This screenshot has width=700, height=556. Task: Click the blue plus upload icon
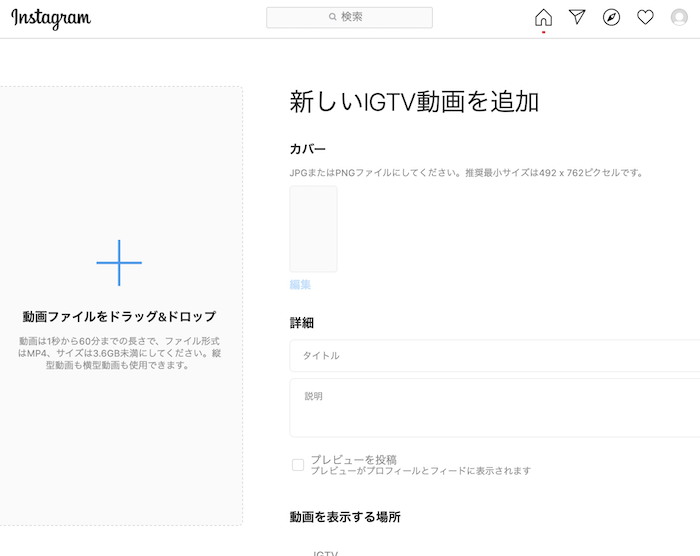pyautogui.click(x=119, y=263)
